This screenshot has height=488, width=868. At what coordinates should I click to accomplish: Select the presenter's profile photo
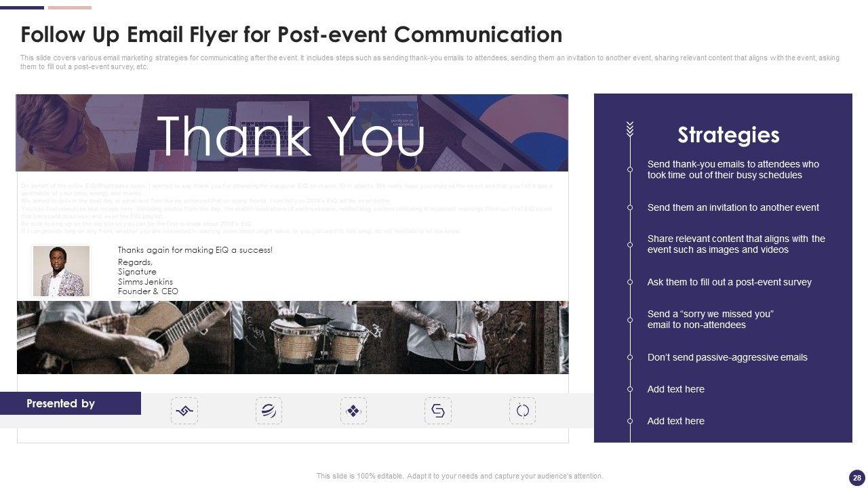coord(61,270)
